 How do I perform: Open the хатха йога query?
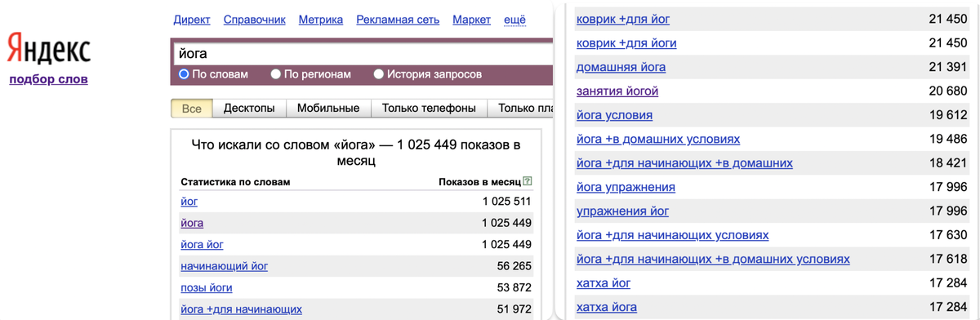(607, 307)
